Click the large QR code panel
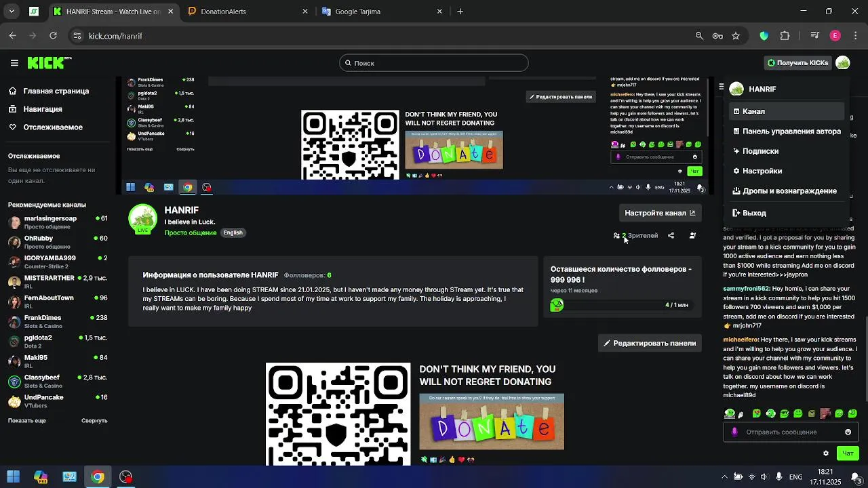868x488 pixels. [338, 414]
